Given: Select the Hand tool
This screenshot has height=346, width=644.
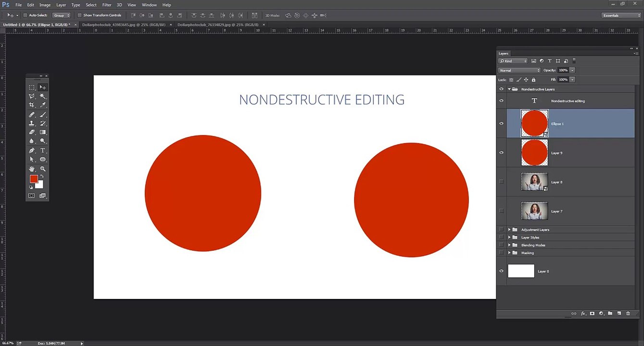Looking at the screenshot, I should pos(32,169).
